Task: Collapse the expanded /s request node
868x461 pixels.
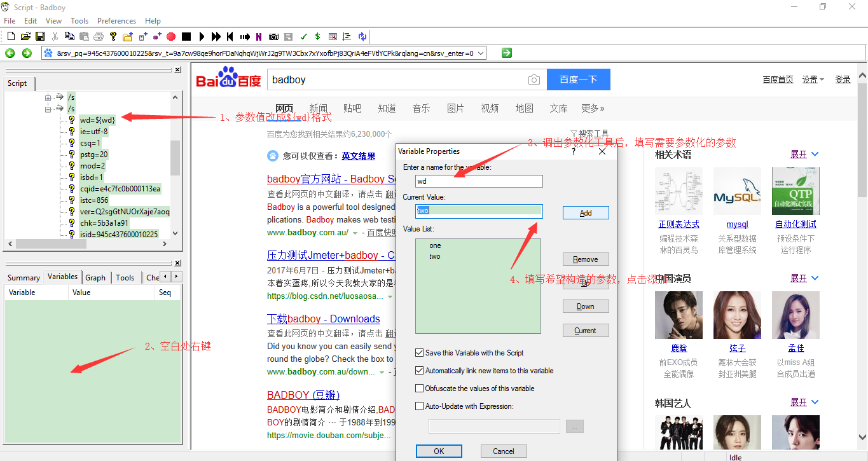Action: point(48,109)
